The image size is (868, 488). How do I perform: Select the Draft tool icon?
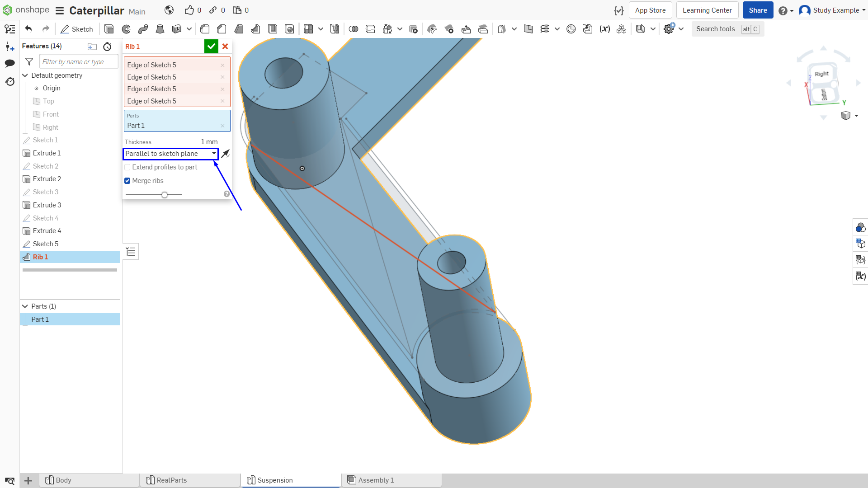click(x=239, y=29)
